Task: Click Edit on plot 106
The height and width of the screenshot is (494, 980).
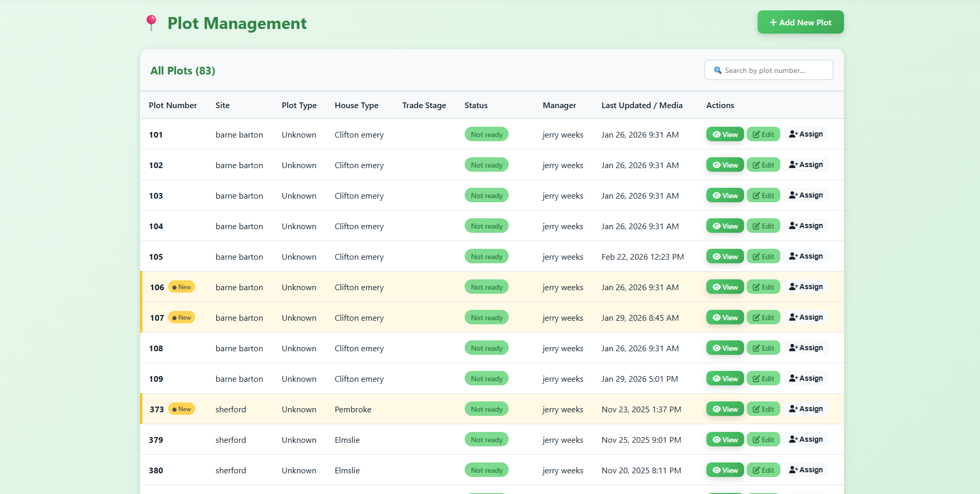Action: [x=763, y=287]
